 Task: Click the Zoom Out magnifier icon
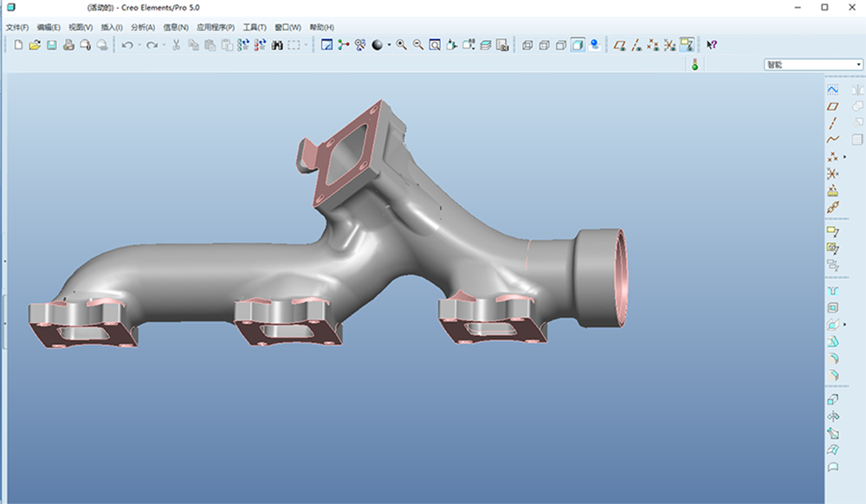click(x=418, y=45)
